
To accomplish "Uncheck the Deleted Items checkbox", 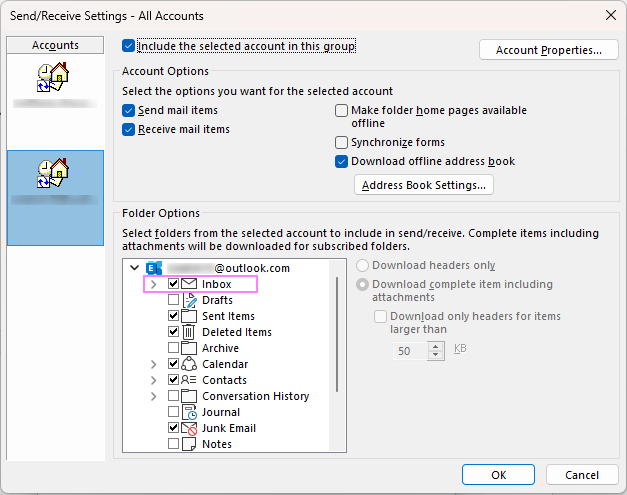I will tap(173, 331).
